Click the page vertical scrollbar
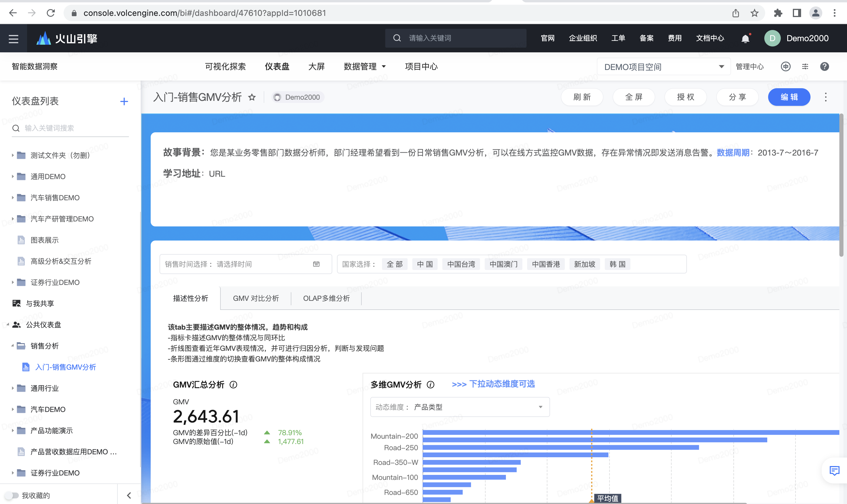847x504 pixels. click(841, 185)
